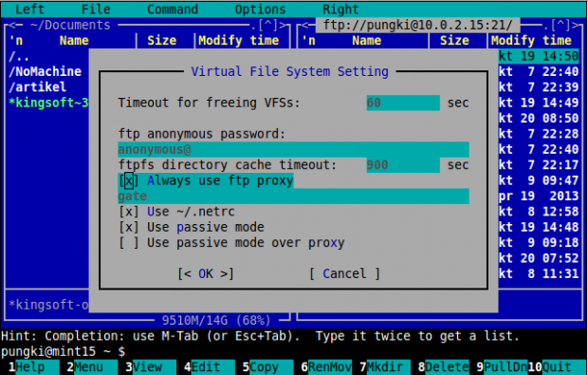Focus the ftpfs cache timeout field showing 900
Screen dimensions: 588x375
pos(403,165)
